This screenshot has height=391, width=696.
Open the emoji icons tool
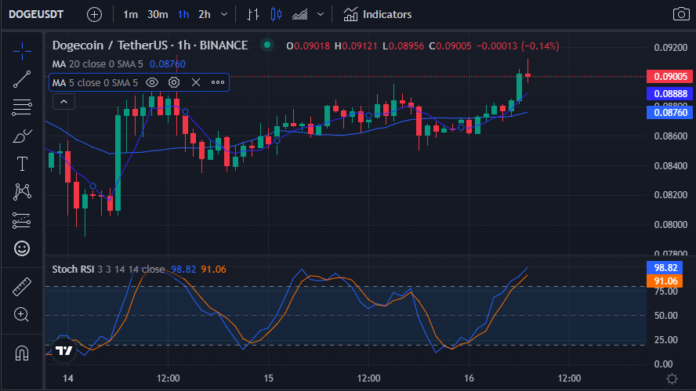[22, 248]
